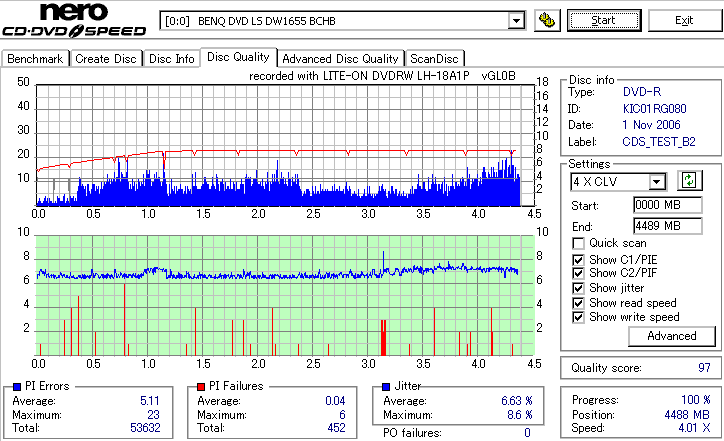Click the disc label CDS_TEST_B2
The image size is (724, 441).
click(x=659, y=142)
